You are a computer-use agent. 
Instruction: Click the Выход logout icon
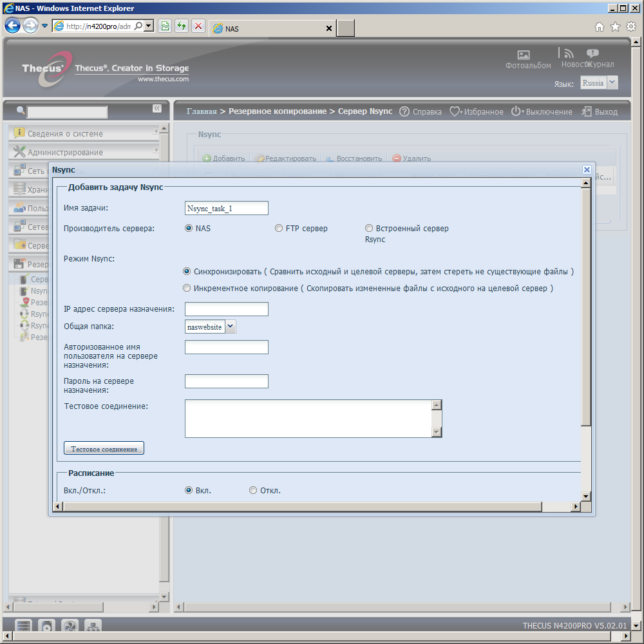click(x=586, y=111)
